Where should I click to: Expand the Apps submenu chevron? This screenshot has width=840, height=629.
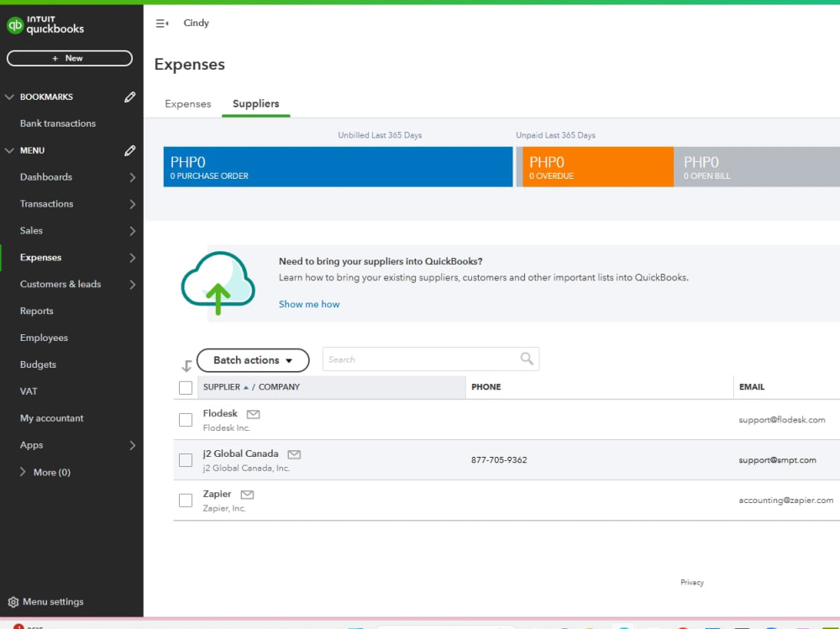tap(133, 445)
